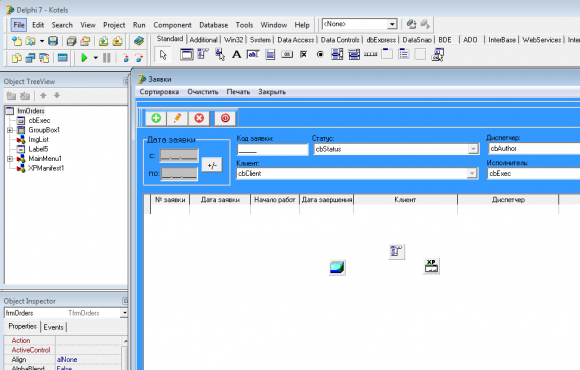Click Add file to project icon
The height and width of the screenshot is (370, 580).
(104, 41)
